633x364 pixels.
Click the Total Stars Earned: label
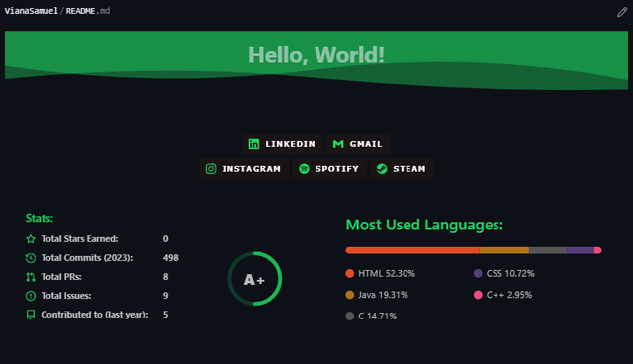pos(79,239)
